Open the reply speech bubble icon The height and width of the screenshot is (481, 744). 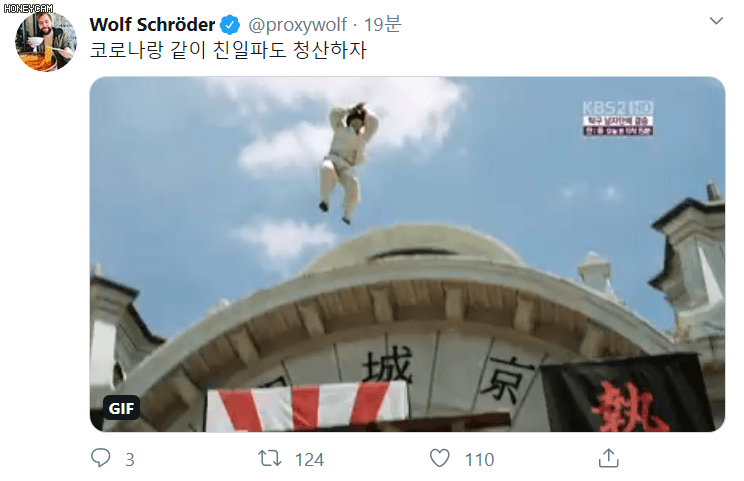pos(101,458)
